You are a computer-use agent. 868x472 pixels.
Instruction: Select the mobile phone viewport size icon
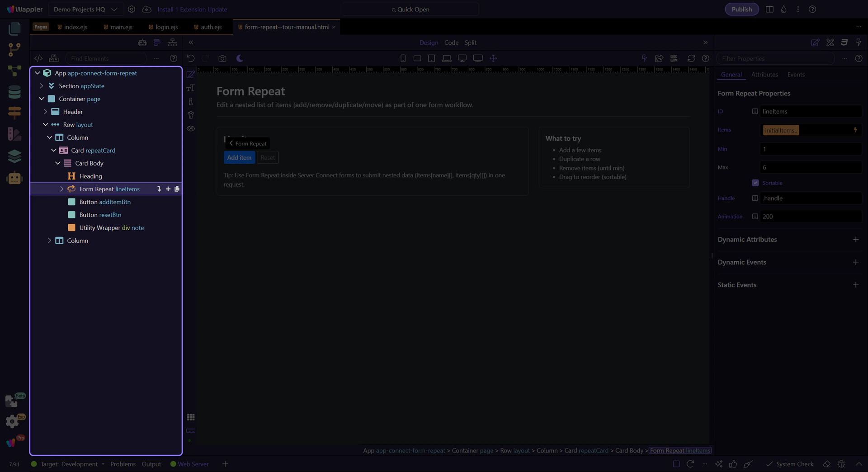[x=403, y=58]
